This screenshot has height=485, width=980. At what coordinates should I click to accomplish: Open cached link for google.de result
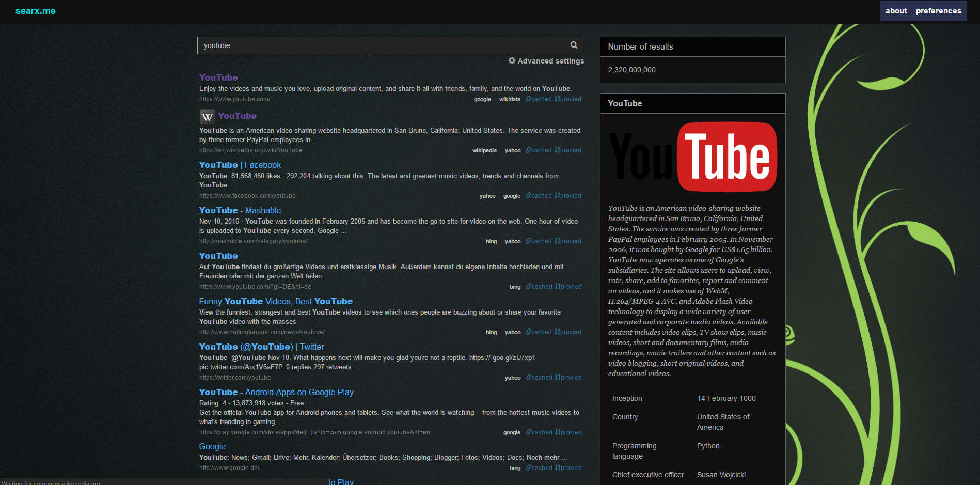point(539,468)
